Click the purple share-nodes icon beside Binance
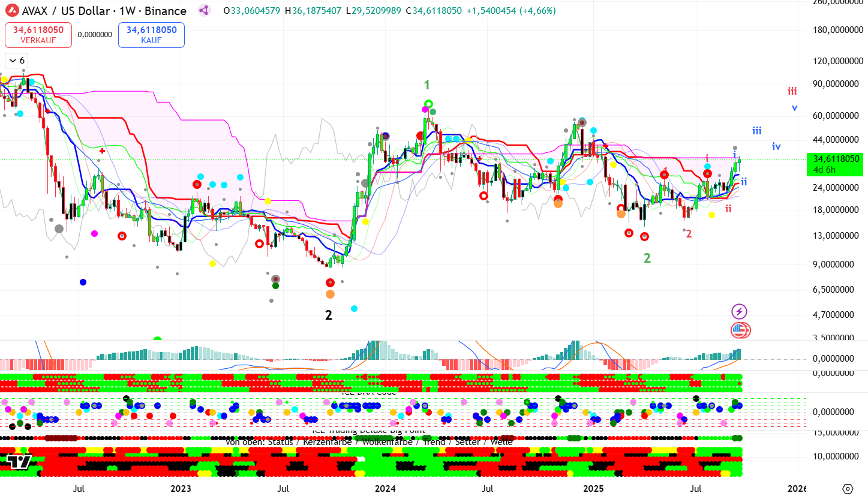This screenshot has height=496, width=868. (x=204, y=11)
